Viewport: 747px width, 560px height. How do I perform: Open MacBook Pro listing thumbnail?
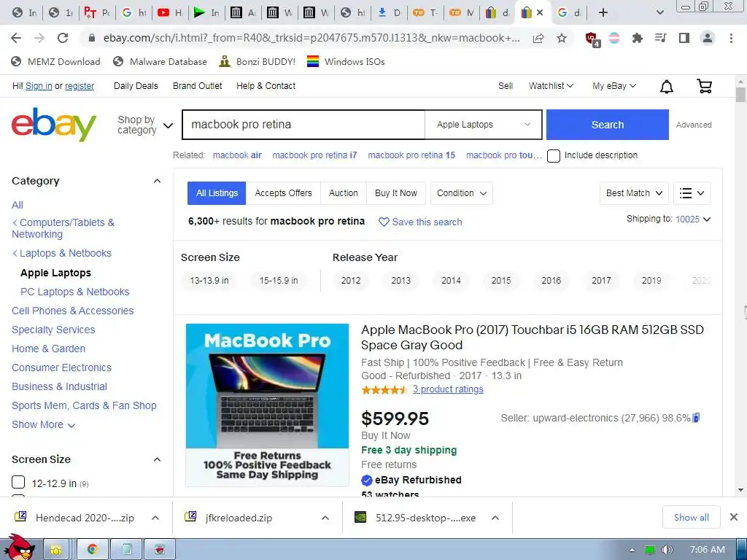(x=267, y=405)
